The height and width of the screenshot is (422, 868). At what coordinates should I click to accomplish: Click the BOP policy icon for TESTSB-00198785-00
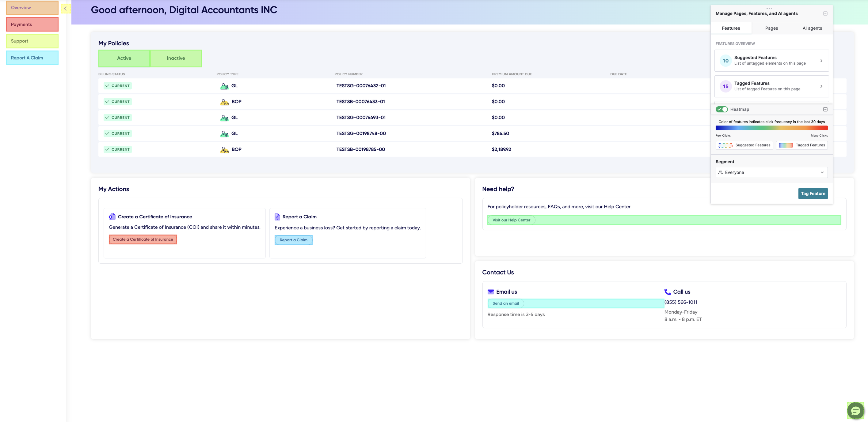coord(224,149)
